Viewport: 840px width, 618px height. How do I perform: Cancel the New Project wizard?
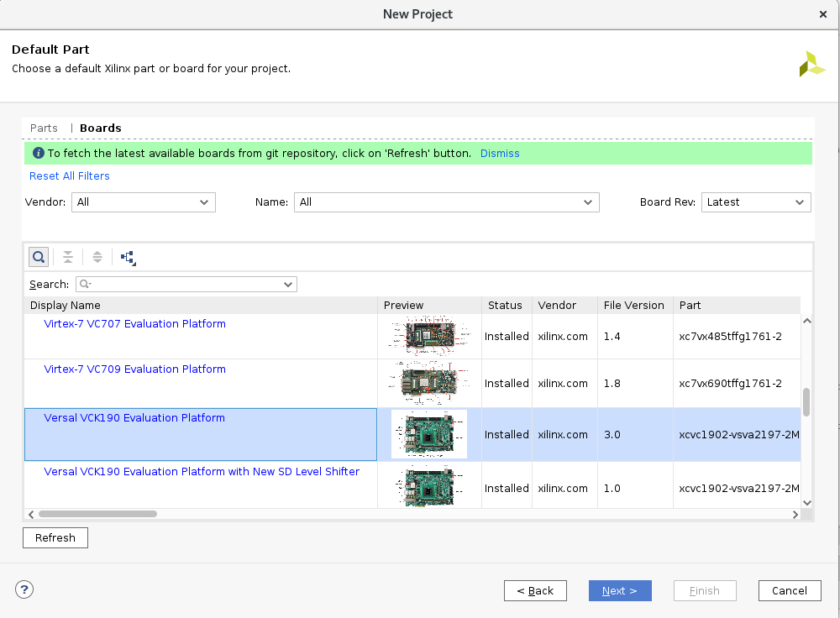click(790, 590)
